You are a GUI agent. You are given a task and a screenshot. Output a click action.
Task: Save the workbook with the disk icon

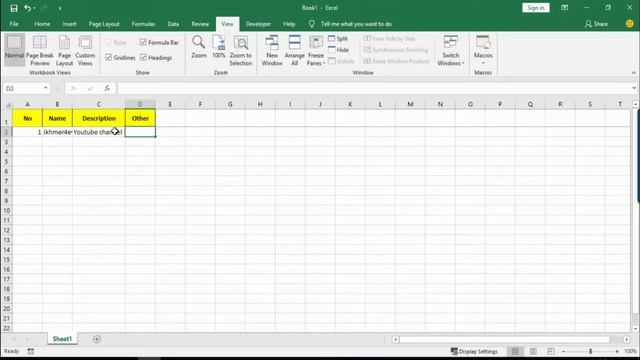click(x=14, y=8)
